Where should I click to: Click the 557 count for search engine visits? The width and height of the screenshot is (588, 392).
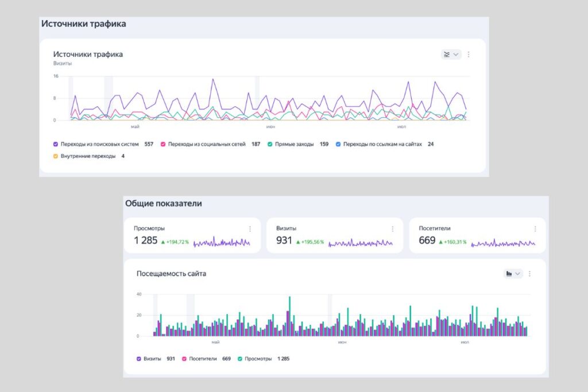click(149, 144)
